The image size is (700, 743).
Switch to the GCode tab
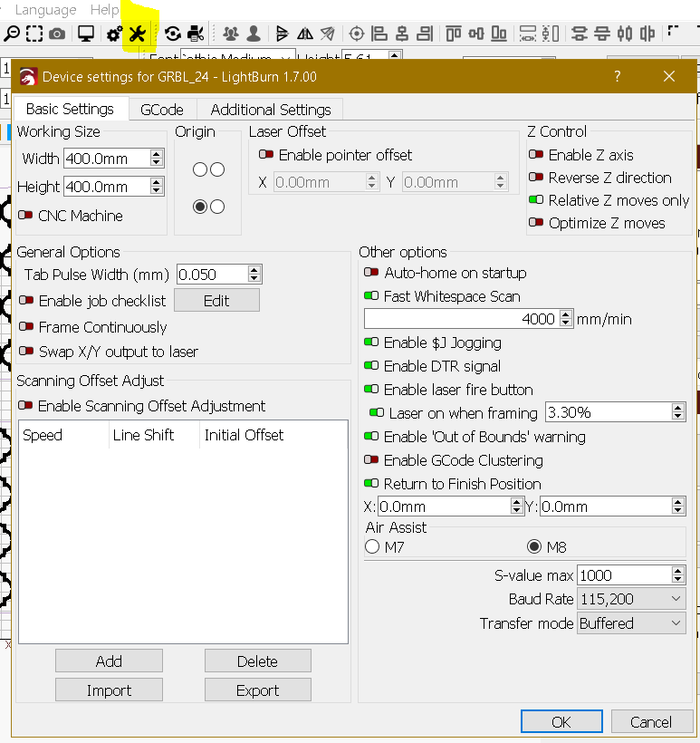[x=162, y=110]
